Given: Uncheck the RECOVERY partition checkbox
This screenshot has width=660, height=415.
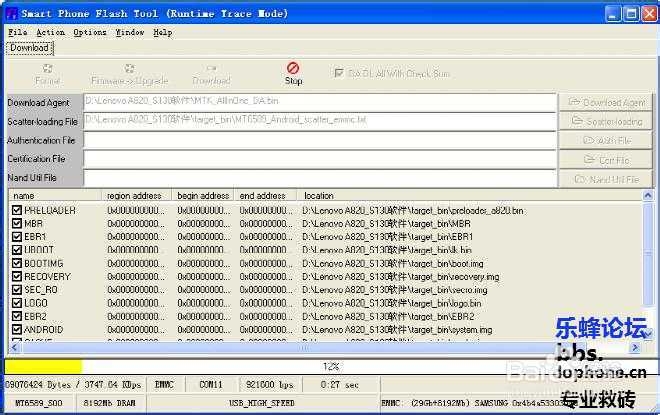Looking at the screenshot, I should click(17, 277).
